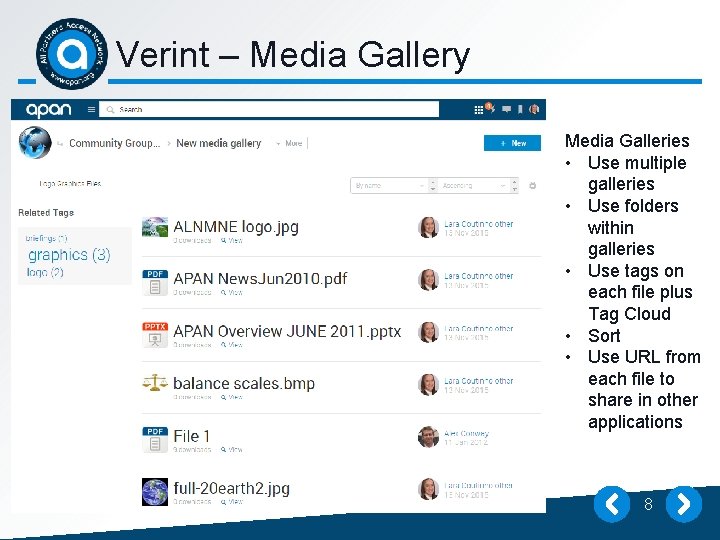Click author avatar on ALNMNE logo.jpg row
The width and height of the screenshot is (720, 540).
coord(428,227)
